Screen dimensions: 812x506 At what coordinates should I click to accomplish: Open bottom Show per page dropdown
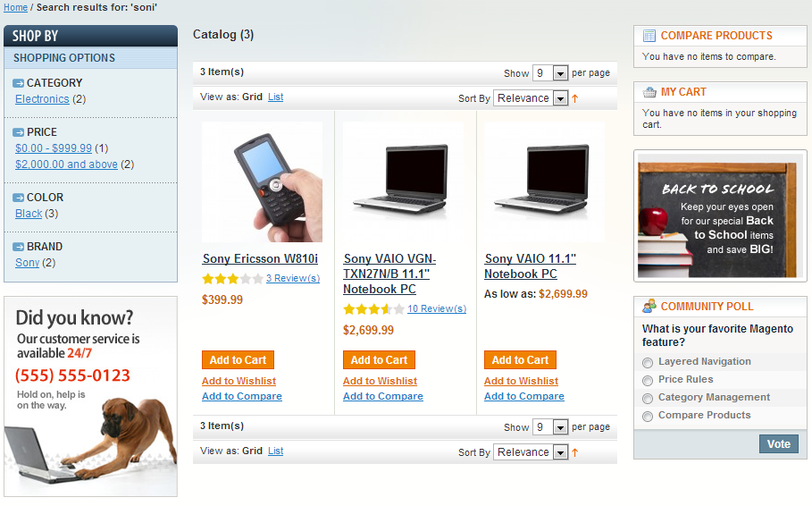pos(550,427)
